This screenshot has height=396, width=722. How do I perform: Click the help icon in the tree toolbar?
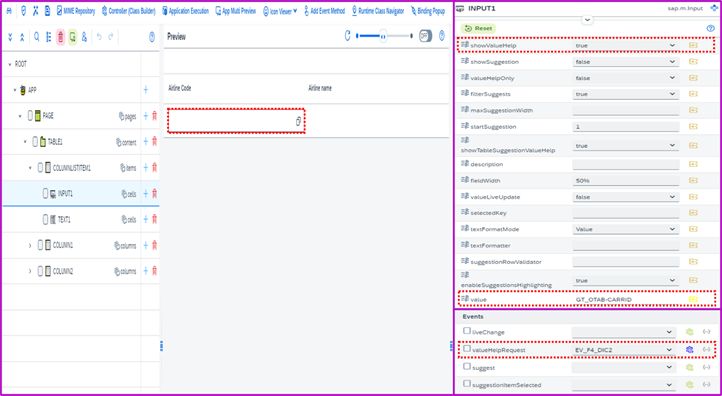tap(152, 37)
